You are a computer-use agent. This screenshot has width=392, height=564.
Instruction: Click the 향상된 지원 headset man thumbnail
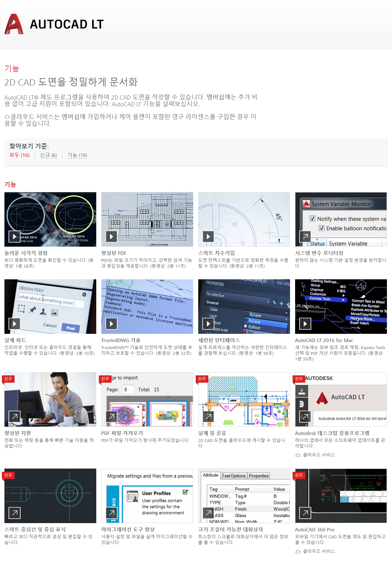pyautogui.click(x=50, y=399)
